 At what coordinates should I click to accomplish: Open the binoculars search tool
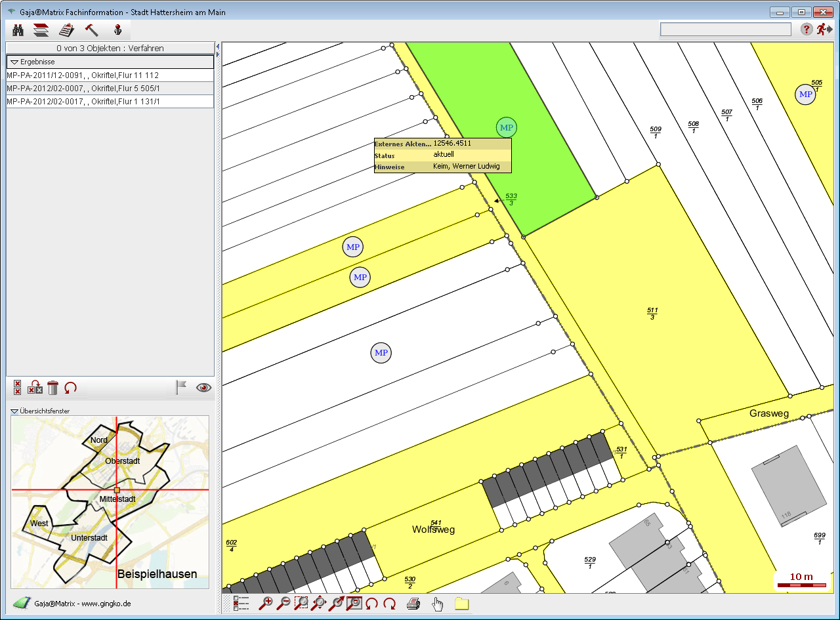coord(18,30)
